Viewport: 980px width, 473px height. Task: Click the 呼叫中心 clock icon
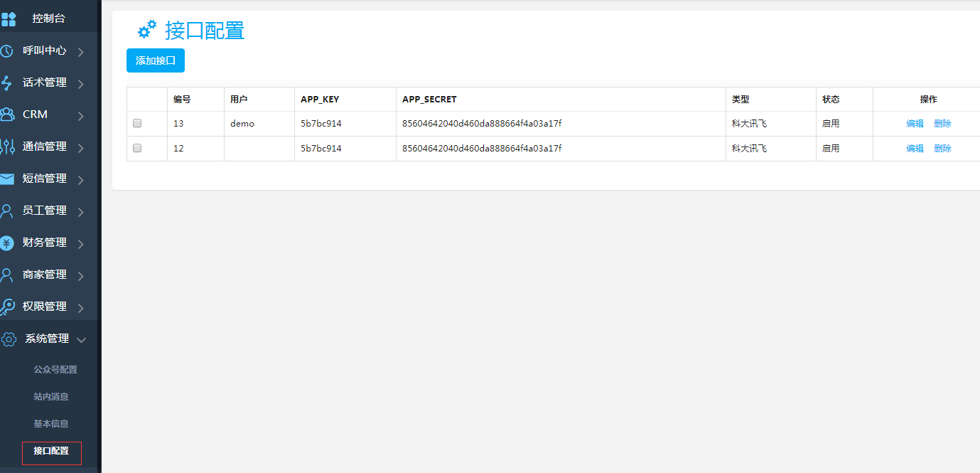pos(6,51)
